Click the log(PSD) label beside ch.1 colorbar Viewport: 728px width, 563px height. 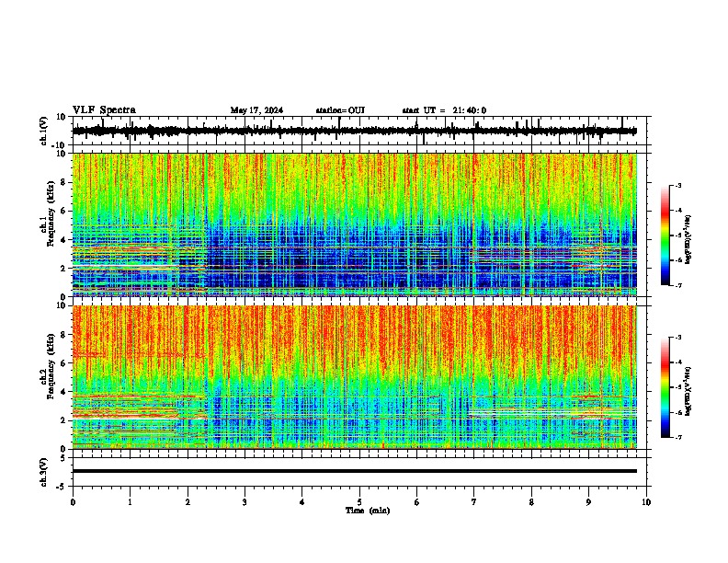(688, 240)
